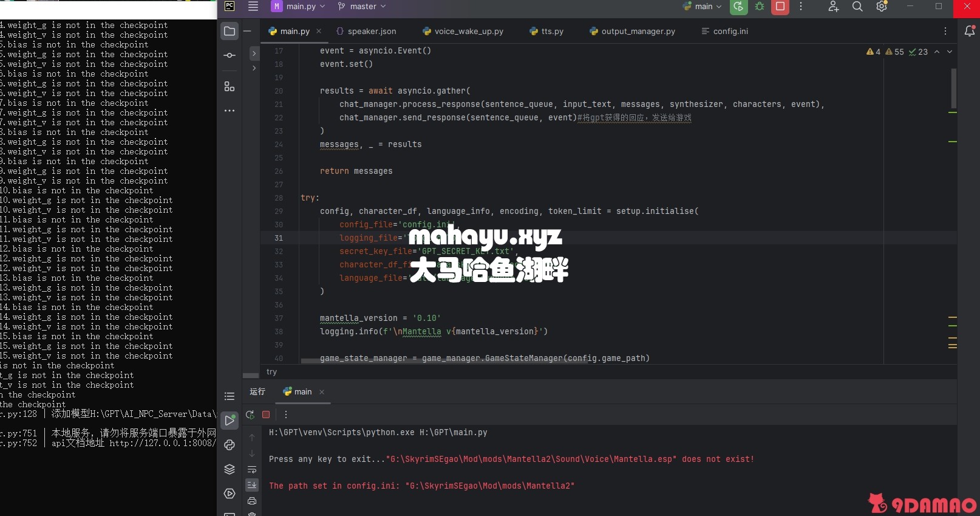Toggle soft-wrap in the Run console
This screenshot has width=980, height=516.
point(252,469)
